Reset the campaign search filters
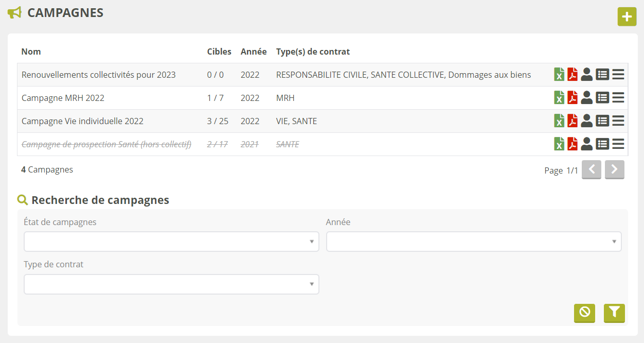 [584, 313]
